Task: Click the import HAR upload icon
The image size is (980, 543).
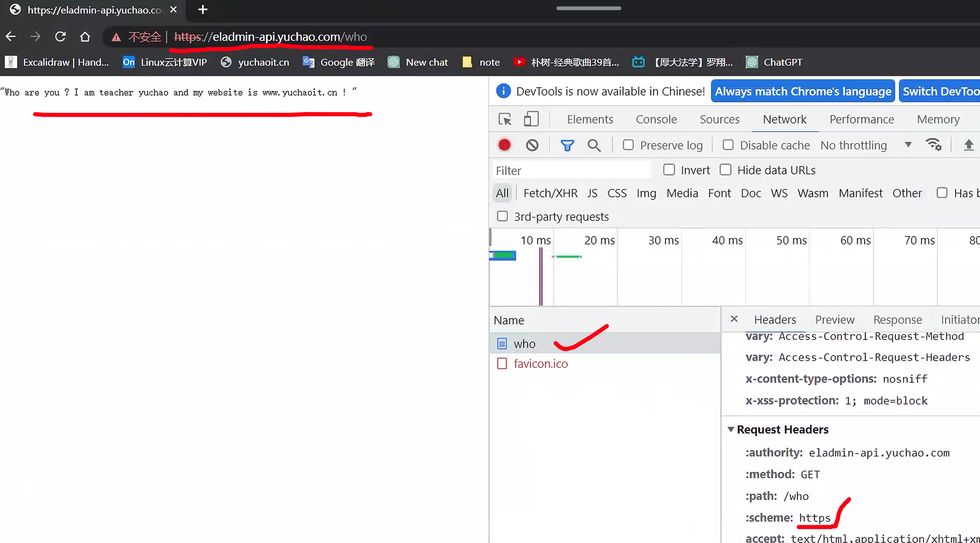Action: (968, 145)
